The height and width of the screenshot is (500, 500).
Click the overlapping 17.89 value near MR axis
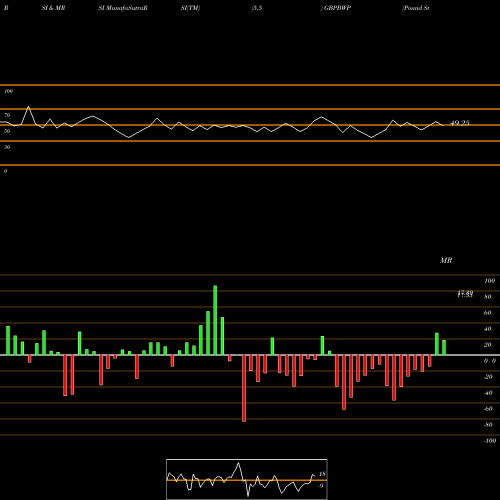pos(465,294)
